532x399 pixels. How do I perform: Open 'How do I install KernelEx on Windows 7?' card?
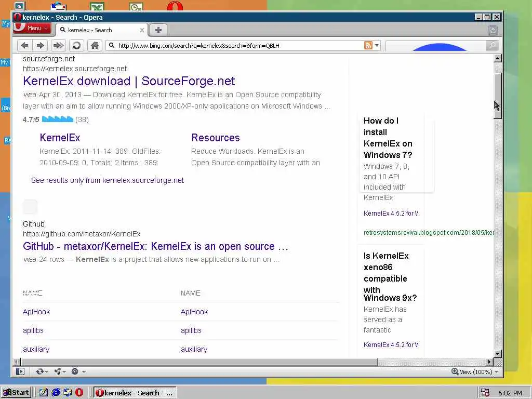(388, 138)
